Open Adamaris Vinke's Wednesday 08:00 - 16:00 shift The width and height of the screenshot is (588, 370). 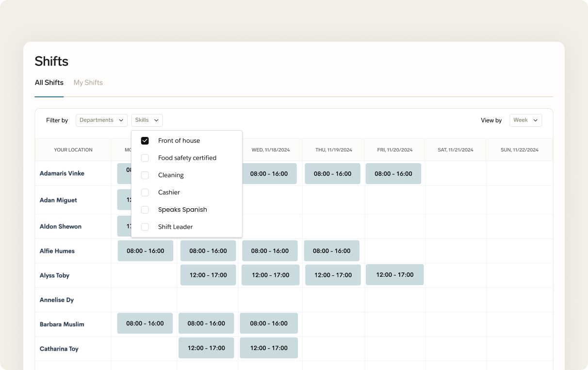[x=269, y=173]
